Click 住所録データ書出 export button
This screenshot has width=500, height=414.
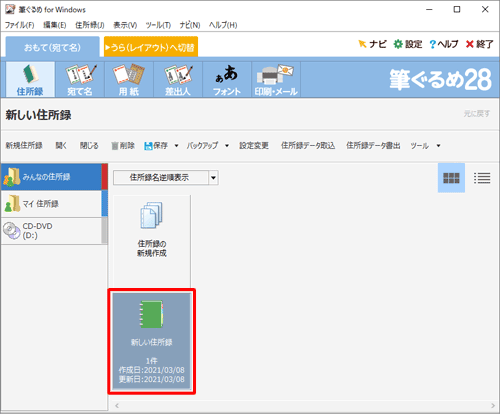(x=373, y=146)
